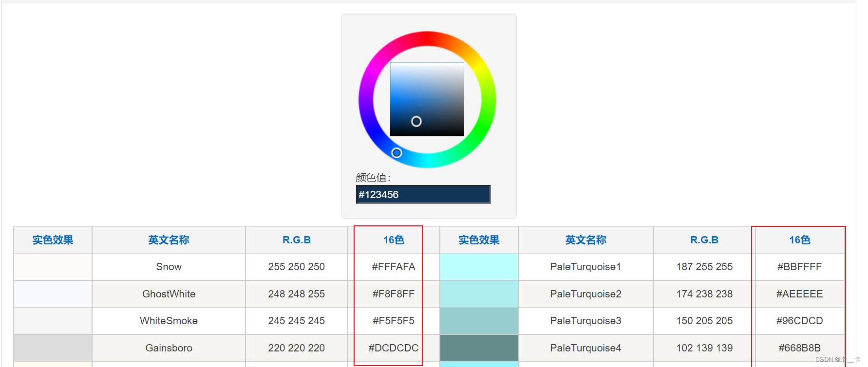Click the WhiteSmoke color swatch cell
Screen dimensions: 868x367
tap(53, 321)
